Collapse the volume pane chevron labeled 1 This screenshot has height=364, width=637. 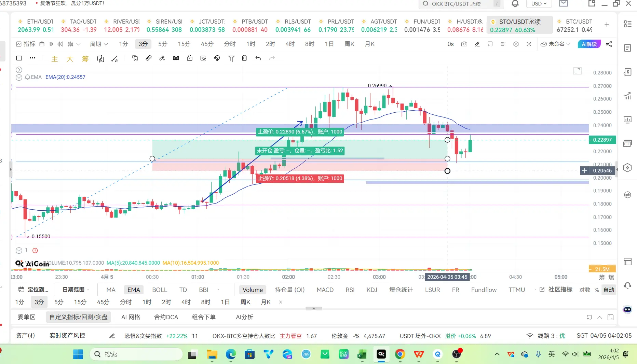19,251
